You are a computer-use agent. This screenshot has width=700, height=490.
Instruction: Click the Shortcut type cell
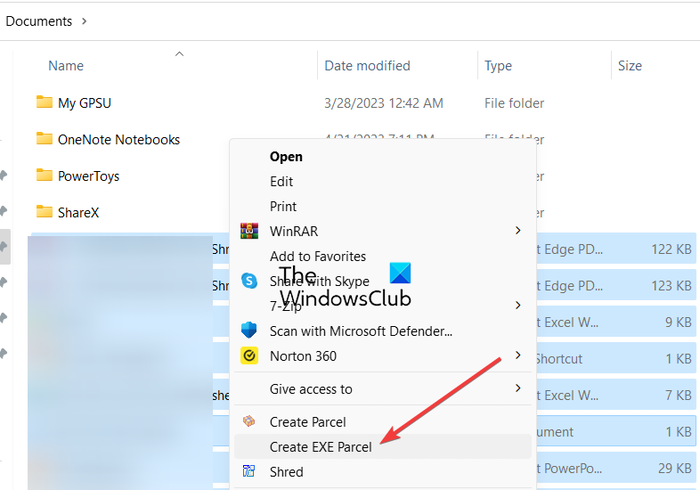coord(559,359)
